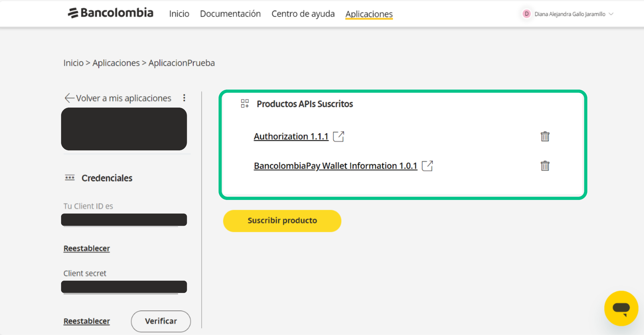Viewport: 644px width, 335px height.
Task: Open the user name Diana Alejandra Gallo Jaramillo
Action: tap(570, 14)
